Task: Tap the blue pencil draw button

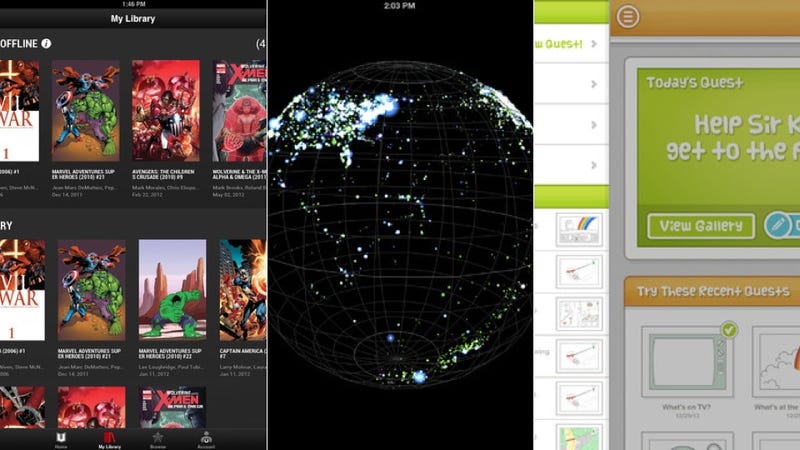Action: pyautogui.click(x=777, y=224)
